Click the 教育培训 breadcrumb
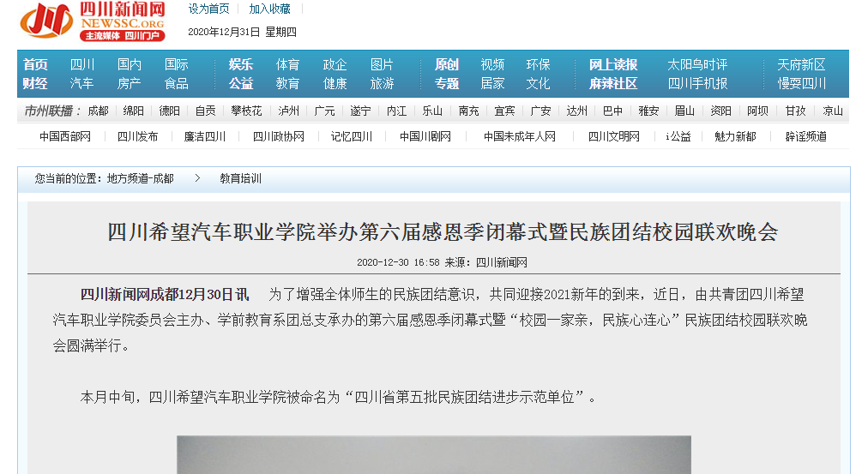Screen dimensions: 868x474 point(240,178)
